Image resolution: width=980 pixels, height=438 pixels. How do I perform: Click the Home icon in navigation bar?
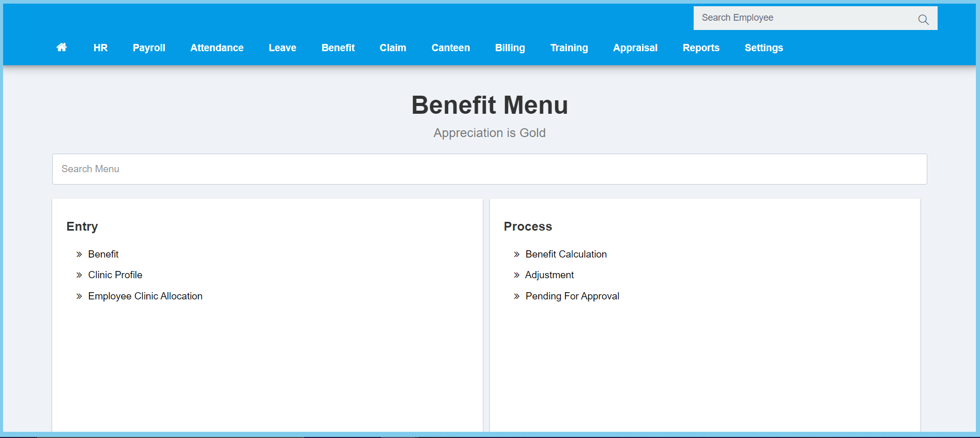62,48
